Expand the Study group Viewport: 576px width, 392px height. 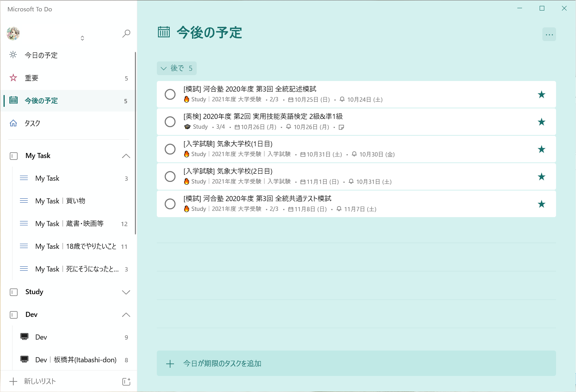click(x=126, y=292)
